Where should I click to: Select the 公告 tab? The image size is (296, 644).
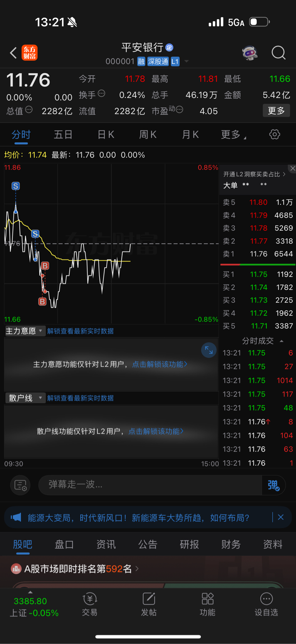[x=148, y=544]
